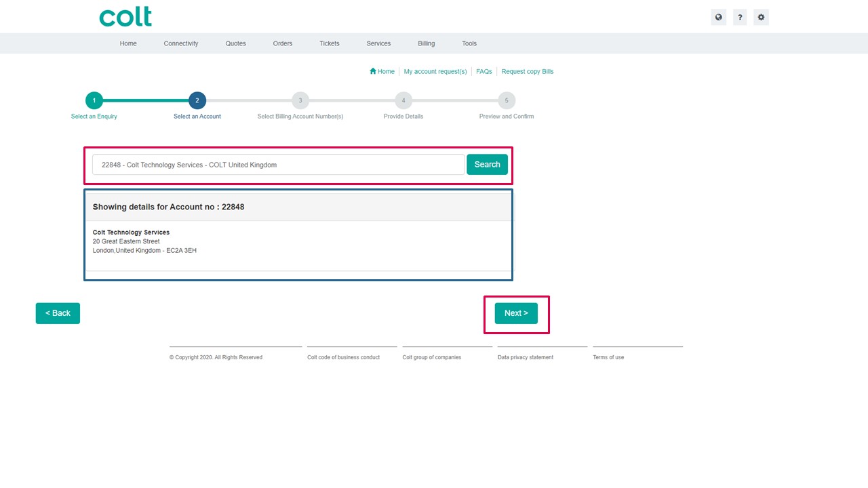The height and width of the screenshot is (488, 868).
Task: Open Colt code of business conduct link
Action: (343, 357)
